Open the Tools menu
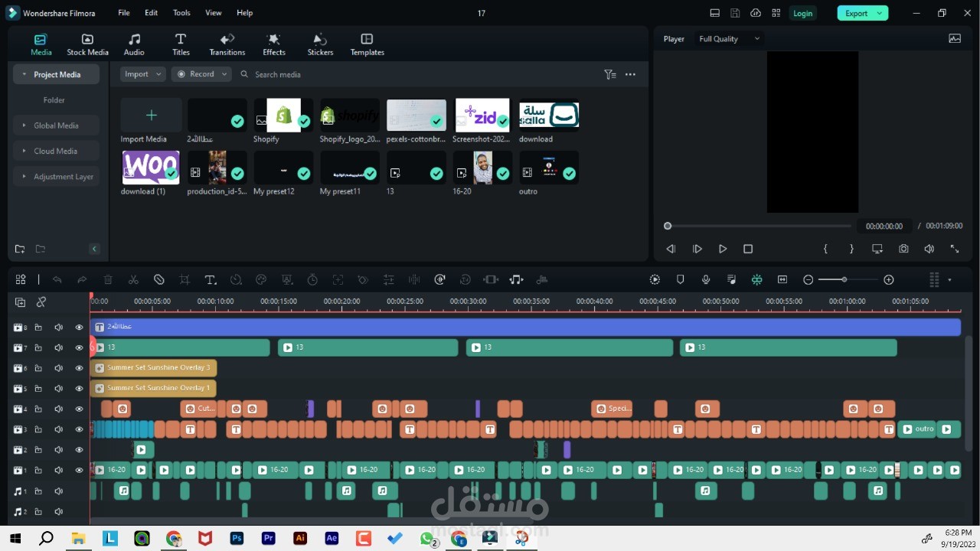Viewport: 980px width, 551px height. coord(181,13)
